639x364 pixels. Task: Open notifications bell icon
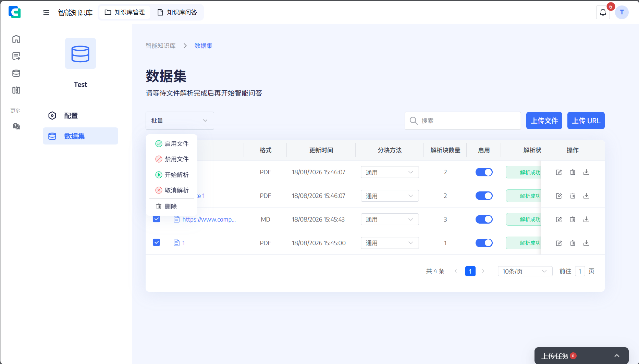click(603, 12)
